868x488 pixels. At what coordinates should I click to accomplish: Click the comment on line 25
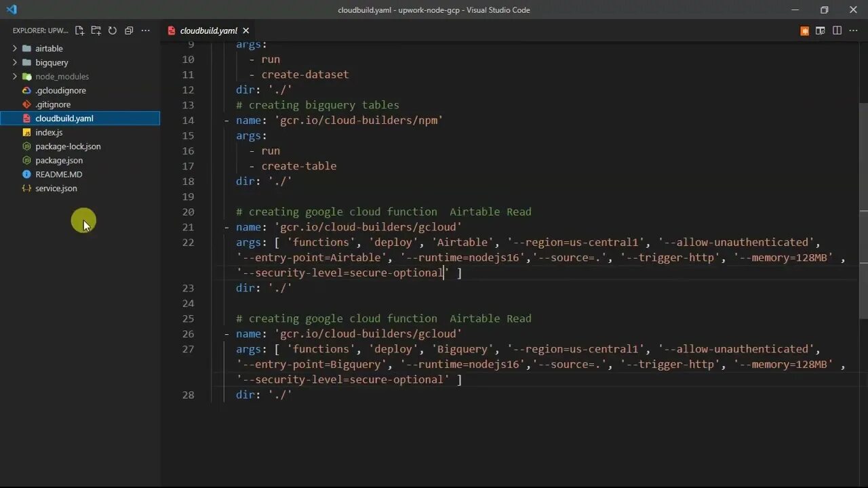click(x=384, y=319)
